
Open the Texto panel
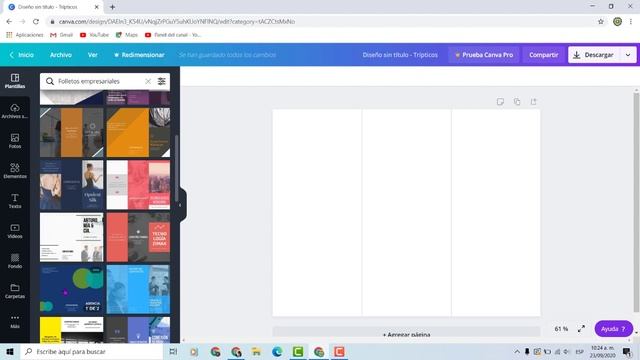click(15, 201)
